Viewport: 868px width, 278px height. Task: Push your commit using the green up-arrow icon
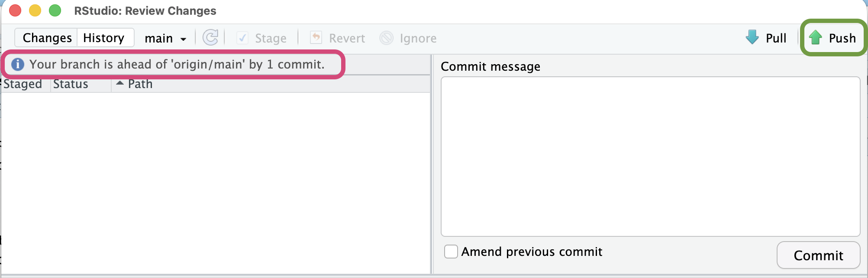816,38
